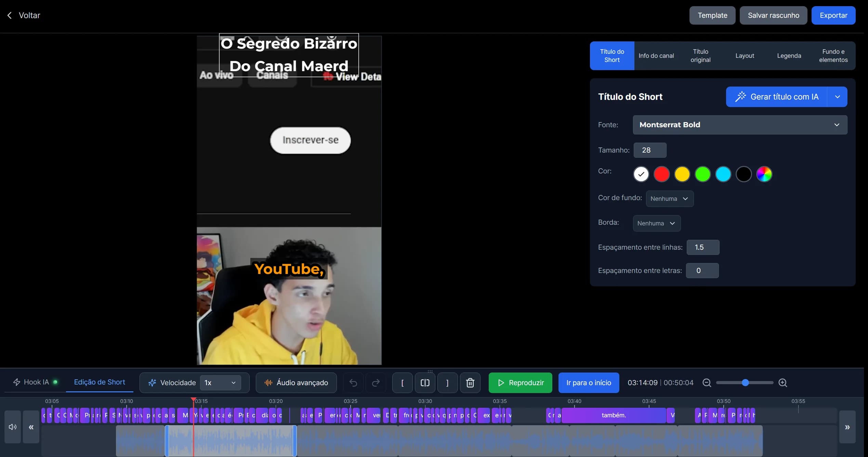Viewport: 868px width, 457px height.
Task: Select the split clip tool
Action: 424,382
